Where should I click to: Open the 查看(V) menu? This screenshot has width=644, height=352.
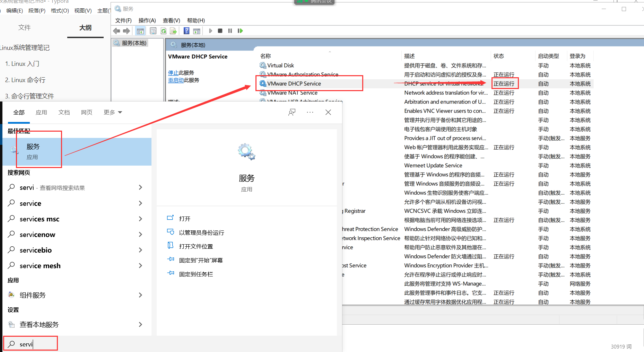tap(171, 20)
